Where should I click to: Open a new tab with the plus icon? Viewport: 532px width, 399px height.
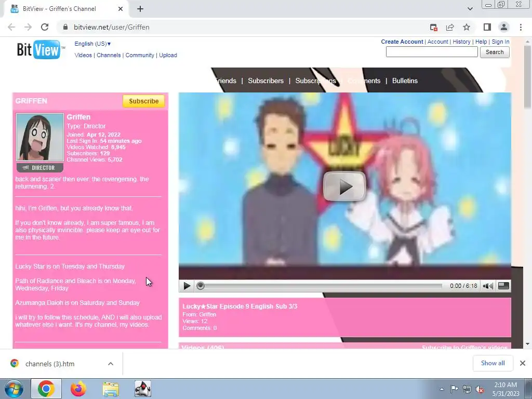pyautogui.click(x=140, y=9)
